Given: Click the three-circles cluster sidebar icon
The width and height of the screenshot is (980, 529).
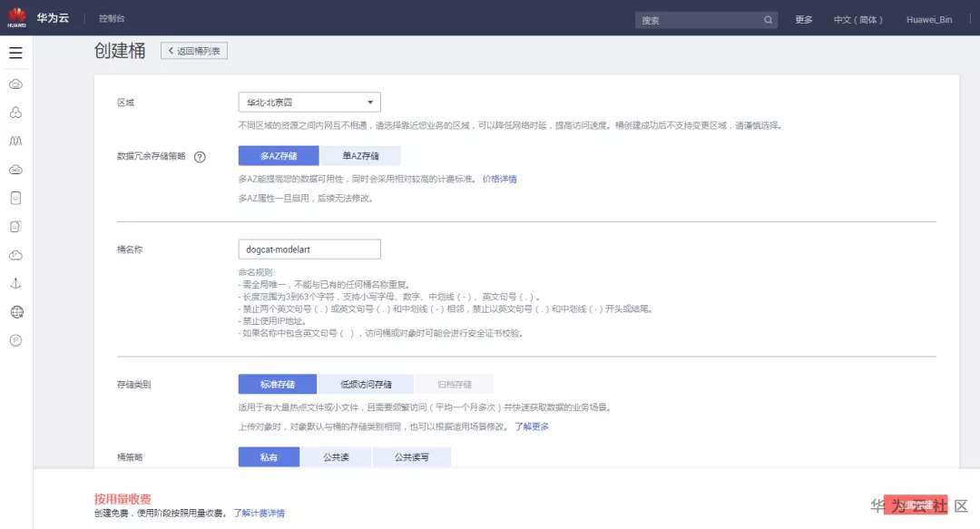Looking at the screenshot, I should click(x=15, y=113).
